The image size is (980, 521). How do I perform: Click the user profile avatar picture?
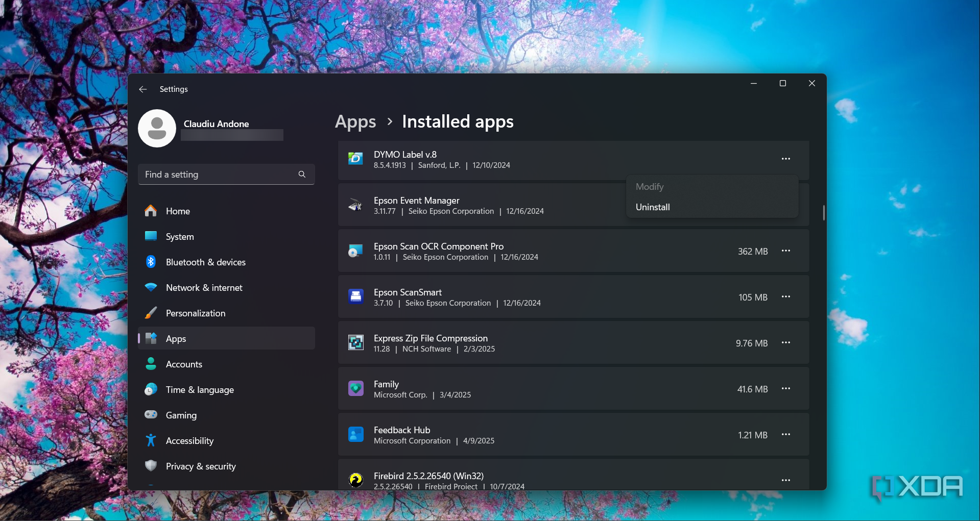click(x=157, y=129)
